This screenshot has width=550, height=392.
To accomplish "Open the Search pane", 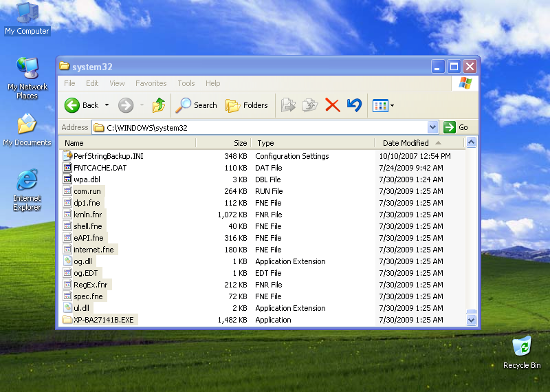I will tap(196, 105).
